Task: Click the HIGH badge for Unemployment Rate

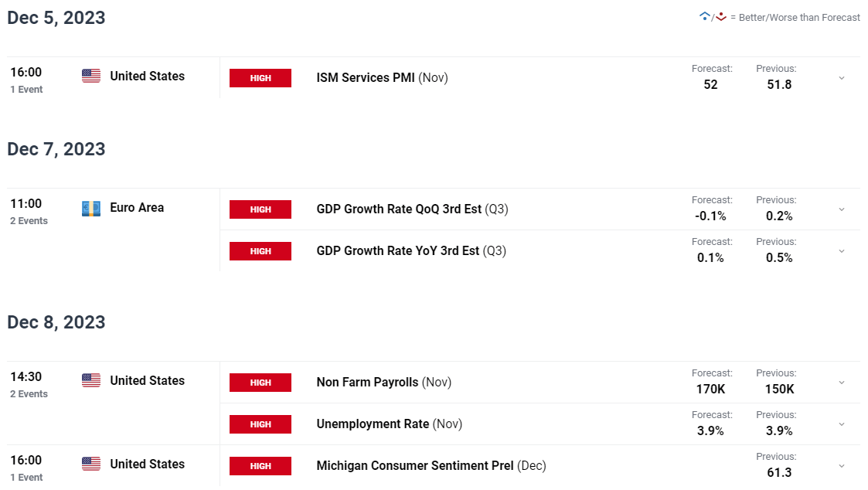Action: click(260, 424)
